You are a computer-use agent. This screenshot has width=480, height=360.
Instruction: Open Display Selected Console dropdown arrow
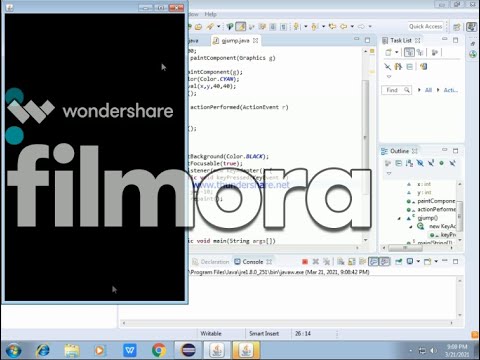click(418, 262)
